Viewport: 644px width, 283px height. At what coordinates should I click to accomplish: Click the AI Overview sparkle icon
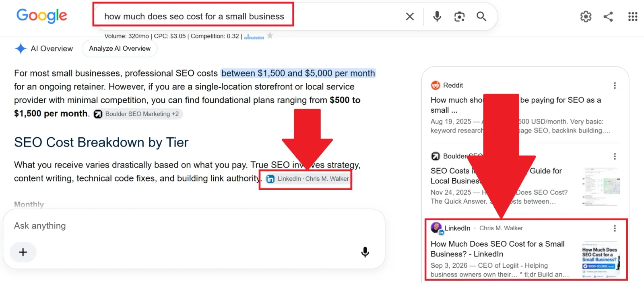coord(21,49)
